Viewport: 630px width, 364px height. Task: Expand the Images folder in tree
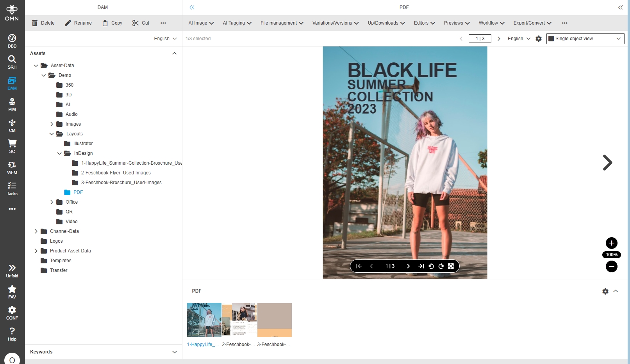[52, 124]
